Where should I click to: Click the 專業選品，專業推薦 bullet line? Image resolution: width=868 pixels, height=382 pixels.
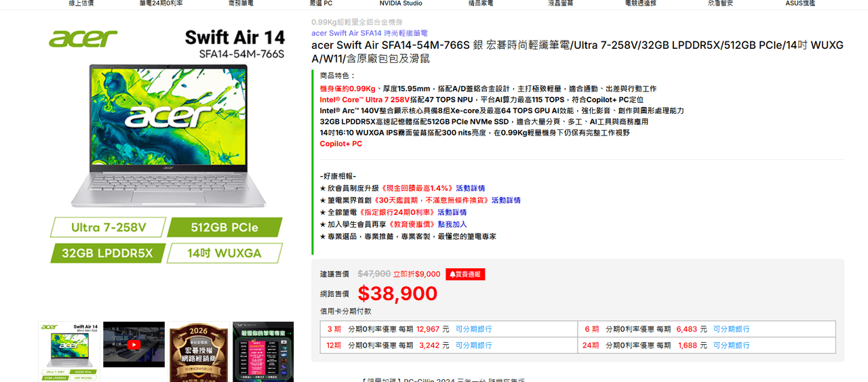pos(408,237)
